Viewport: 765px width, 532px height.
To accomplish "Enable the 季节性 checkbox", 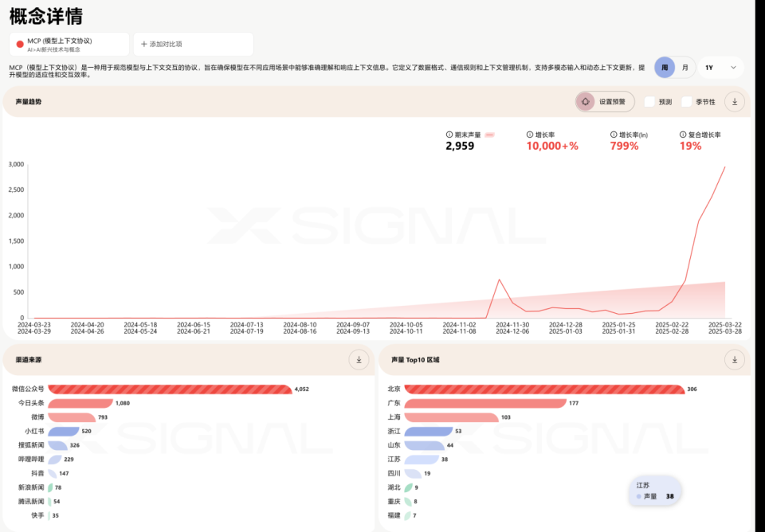I will click(686, 102).
